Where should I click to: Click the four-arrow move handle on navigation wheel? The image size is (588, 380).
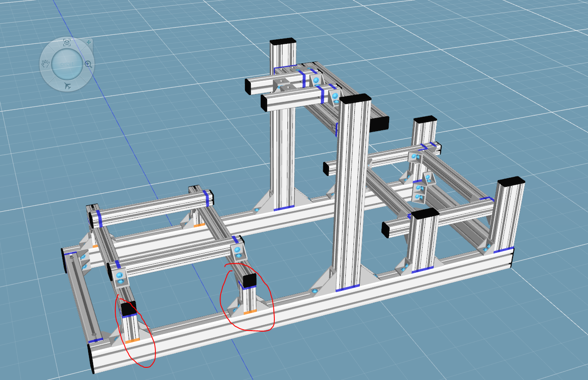(x=89, y=42)
